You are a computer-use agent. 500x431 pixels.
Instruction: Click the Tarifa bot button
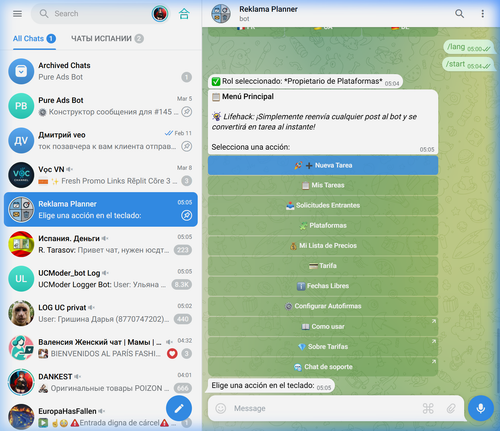tap(323, 266)
